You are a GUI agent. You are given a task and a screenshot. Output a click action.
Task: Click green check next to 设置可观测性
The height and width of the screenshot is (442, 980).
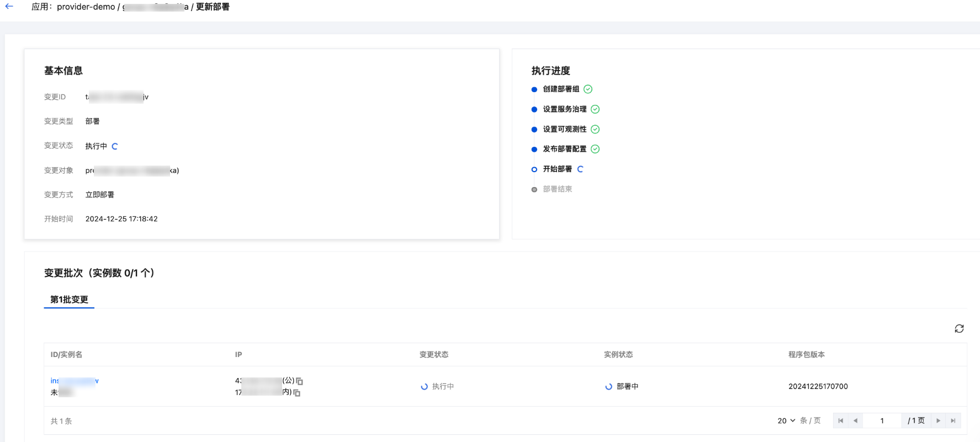pyautogui.click(x=595, y=129)
